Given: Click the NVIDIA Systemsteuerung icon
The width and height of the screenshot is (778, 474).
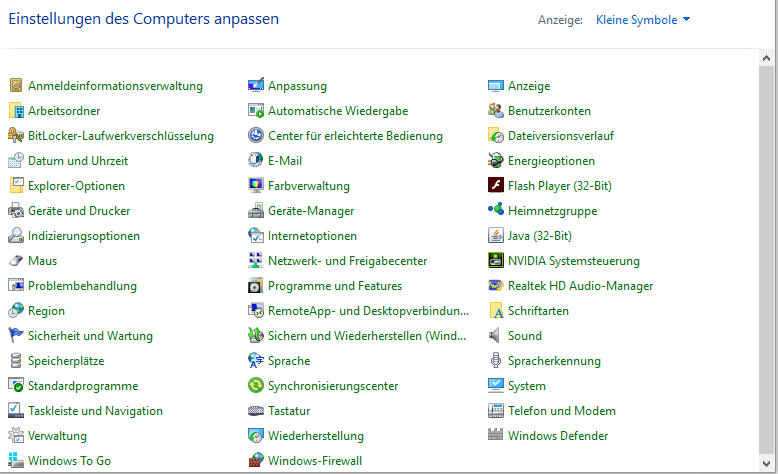Looking at the screenshot, I should [x=496, y=260].
